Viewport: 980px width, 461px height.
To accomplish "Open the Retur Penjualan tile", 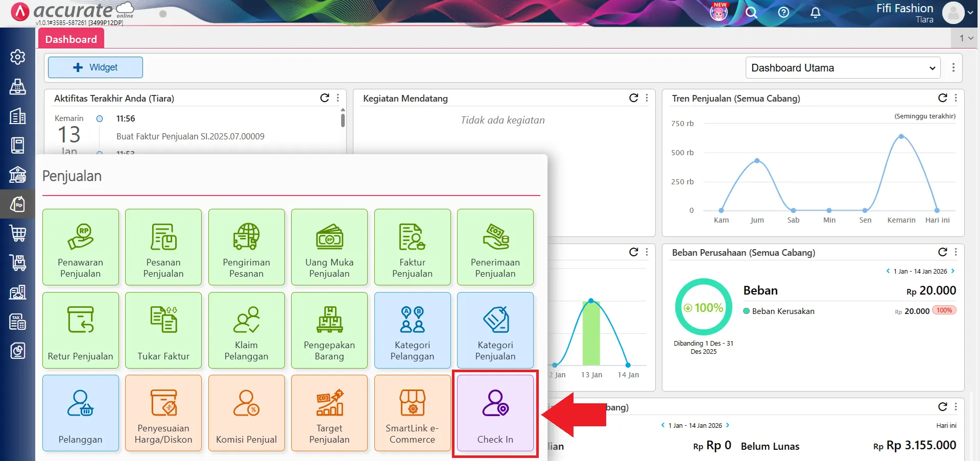I will 81,330.
